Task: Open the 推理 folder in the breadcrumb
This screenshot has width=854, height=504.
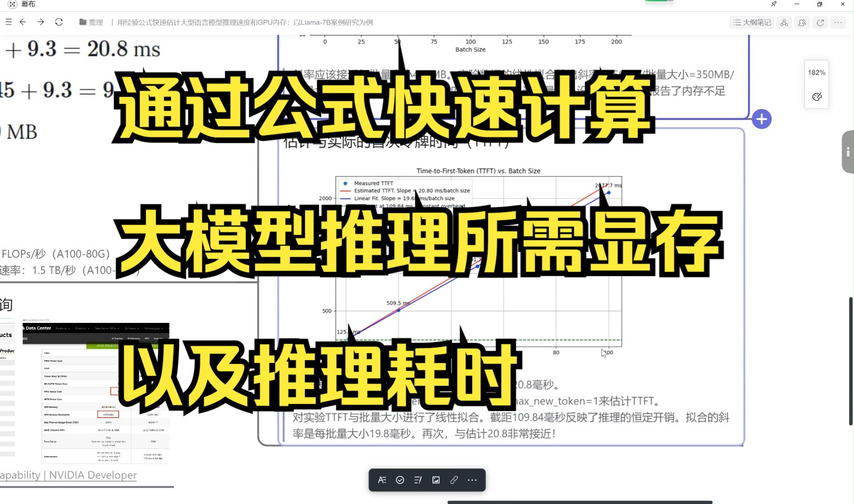Action: pos(96,22)
